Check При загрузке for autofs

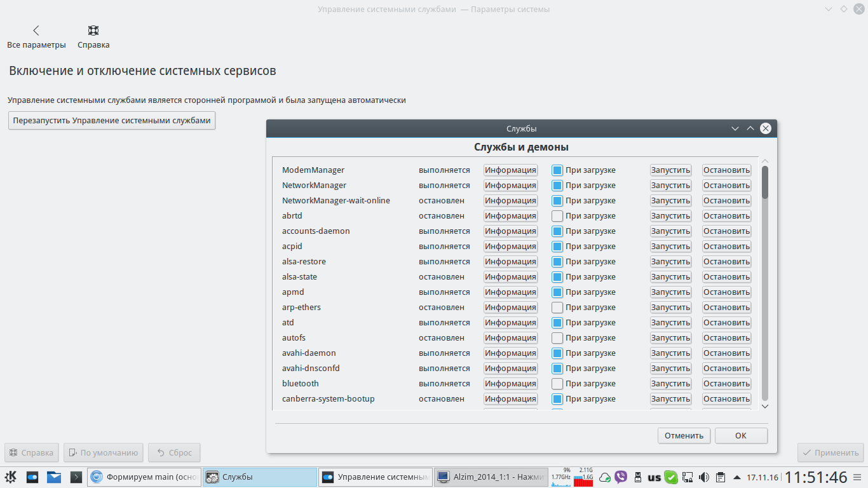pos(557,338)
